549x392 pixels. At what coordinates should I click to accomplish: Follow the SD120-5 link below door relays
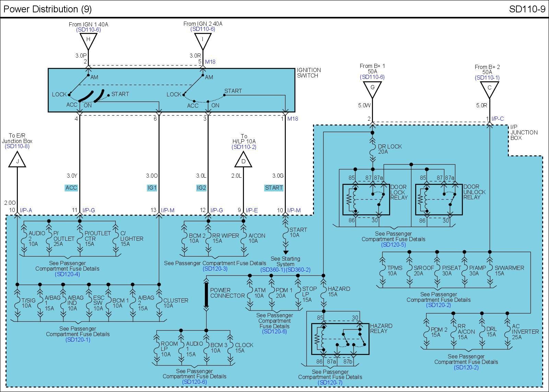[x=393, y=245]
